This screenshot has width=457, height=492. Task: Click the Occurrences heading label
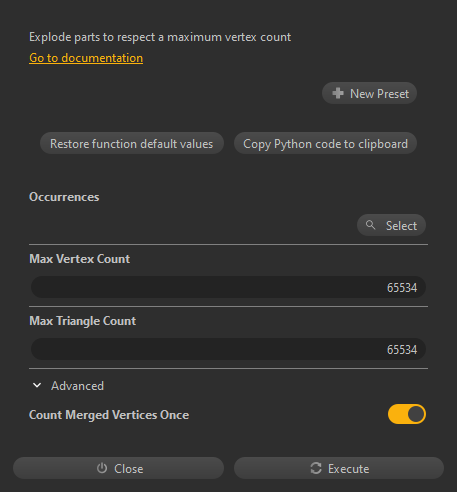point(64,197)
